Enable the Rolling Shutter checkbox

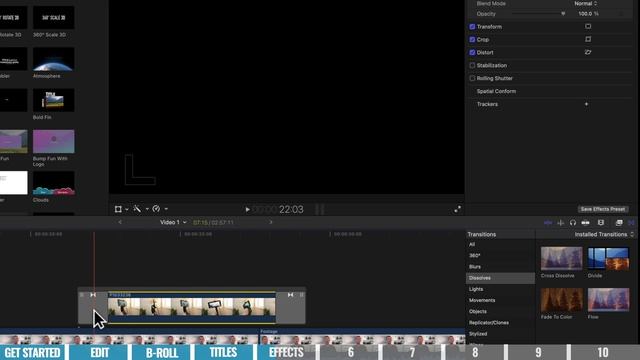(x=472, y=78)
